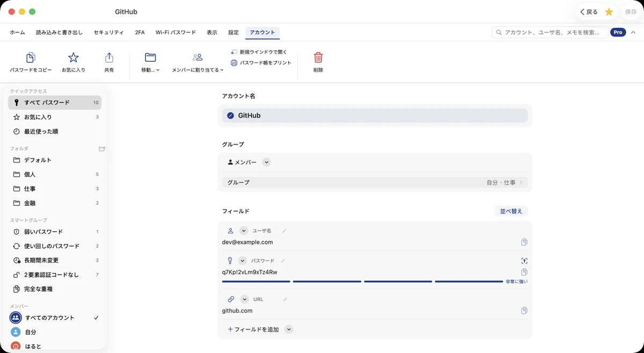Viewport: 644px width, 353px height.
Task: Click the GitHub account icon in name field
Action: pos(231,116)
